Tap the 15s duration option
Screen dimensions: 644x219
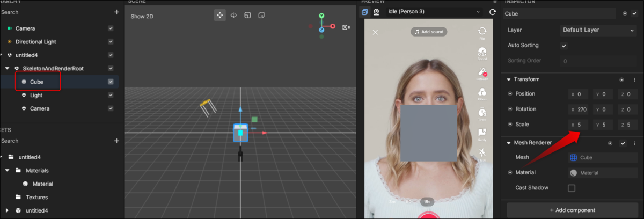click(x=427, y=201)
